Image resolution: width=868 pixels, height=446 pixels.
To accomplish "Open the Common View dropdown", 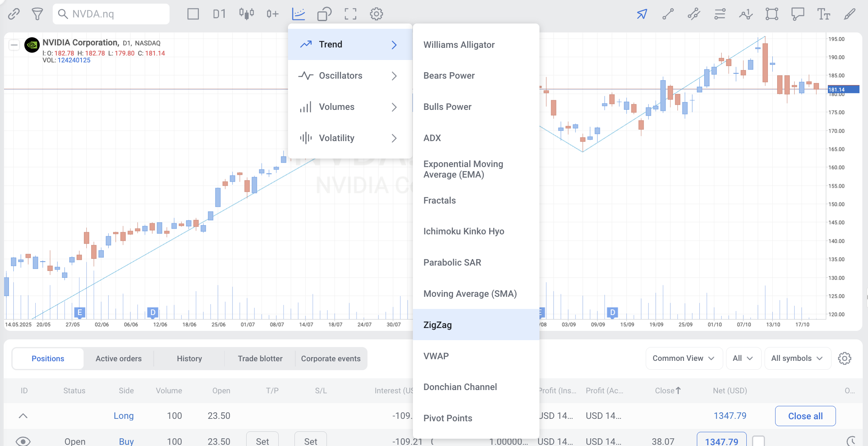I will pyautogui.click(x=684, y=358).
